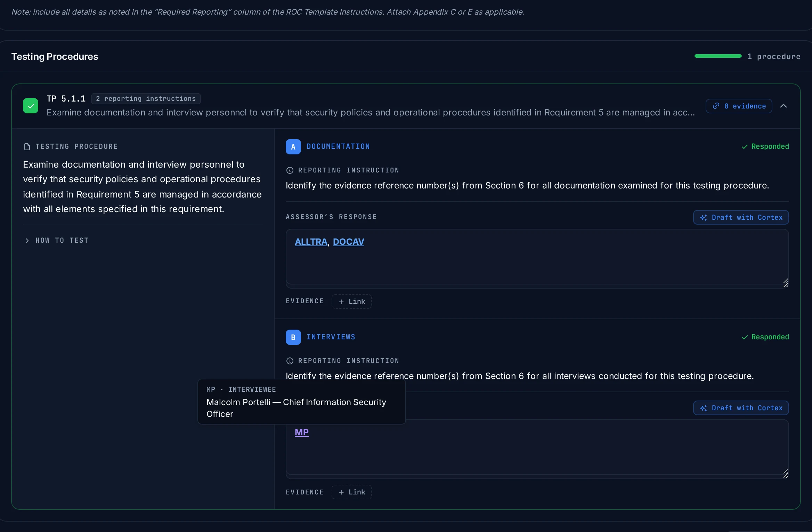Expand the HOW TO TEST section
The height and width of the screenshot is (532, 812).
coord(57,240)
